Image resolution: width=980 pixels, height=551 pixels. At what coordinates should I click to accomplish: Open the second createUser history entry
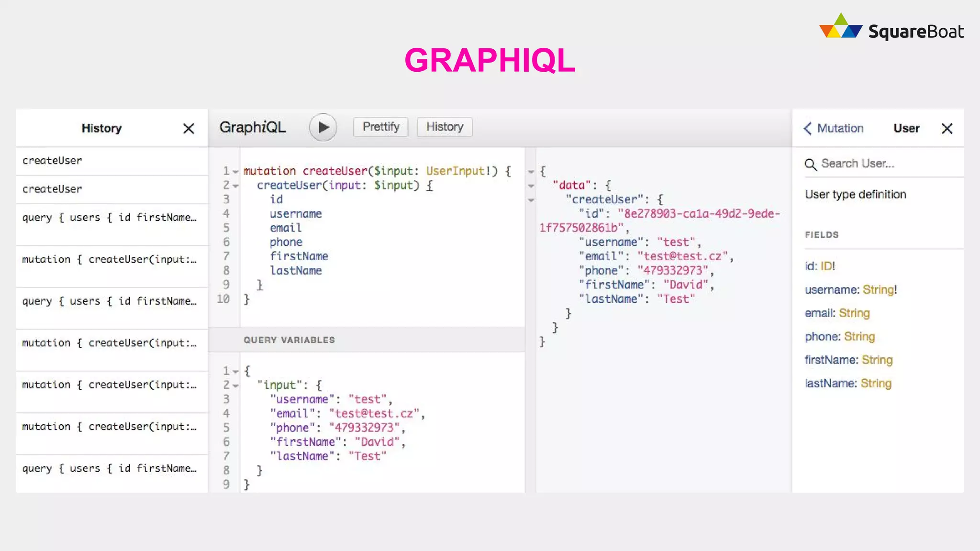[x=112, y=189]
